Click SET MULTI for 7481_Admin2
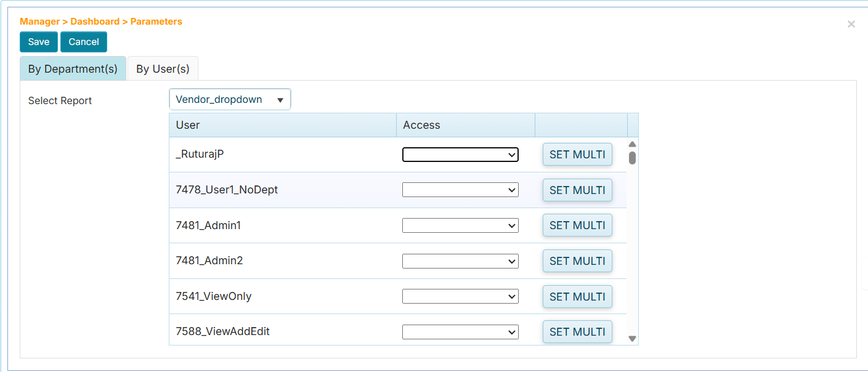This screenshot has width=868, height=372. tap(577, 261)
